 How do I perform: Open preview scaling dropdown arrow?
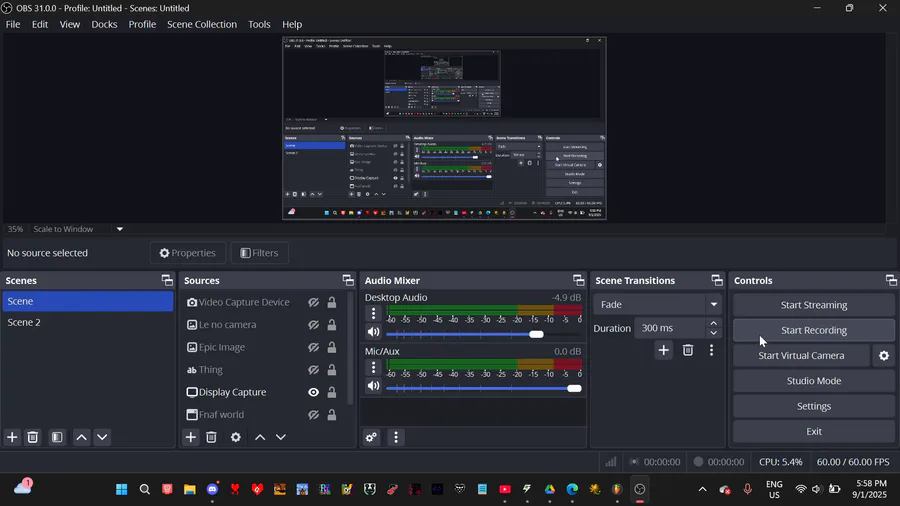pos(120,229)
